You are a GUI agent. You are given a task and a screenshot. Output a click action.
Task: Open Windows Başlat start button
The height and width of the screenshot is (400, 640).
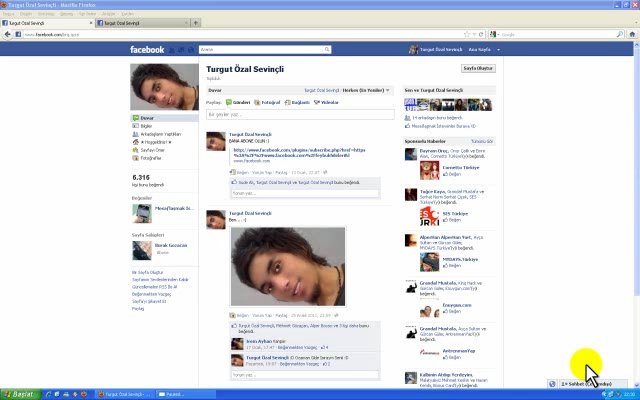pyautogui.click(x=20, y=394)
